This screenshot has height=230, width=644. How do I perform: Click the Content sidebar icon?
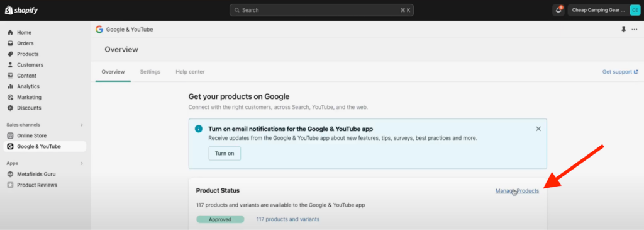[10, 76]
